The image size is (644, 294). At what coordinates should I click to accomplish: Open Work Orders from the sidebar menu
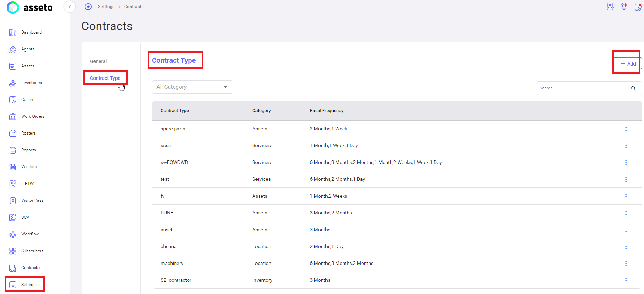[33, 116]
